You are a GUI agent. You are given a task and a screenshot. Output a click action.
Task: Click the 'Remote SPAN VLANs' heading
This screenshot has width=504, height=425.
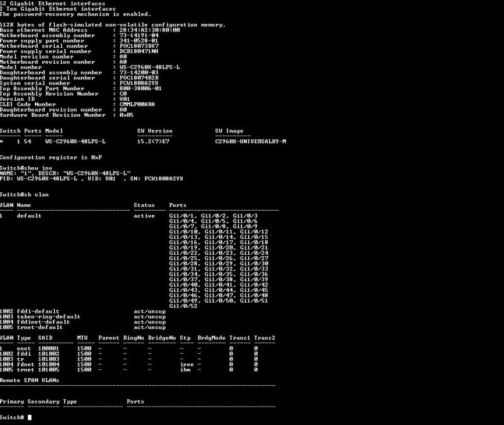30,380
